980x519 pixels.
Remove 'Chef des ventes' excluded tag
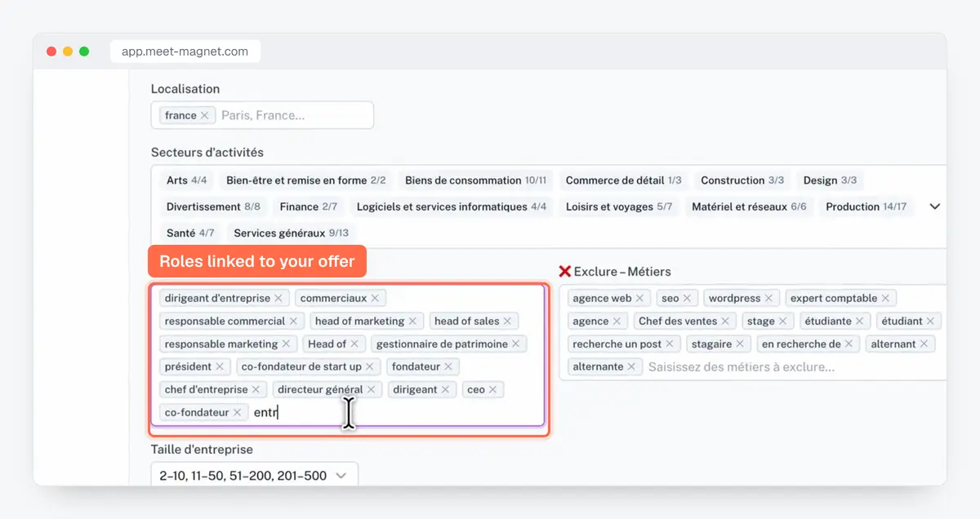pyautogui.click(x=725, y=322)
